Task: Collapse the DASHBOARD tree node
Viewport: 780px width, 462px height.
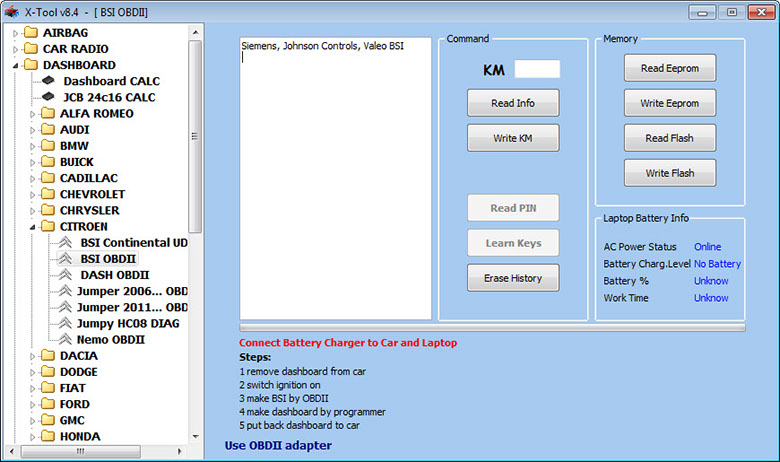Action: pyautogui.click(x=15, y=65)
